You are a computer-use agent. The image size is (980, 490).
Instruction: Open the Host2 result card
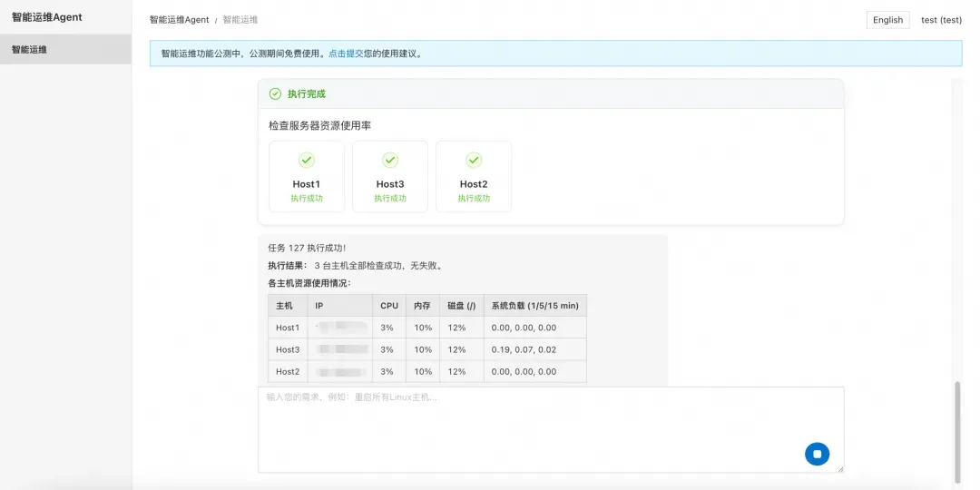tap(474, 176)
